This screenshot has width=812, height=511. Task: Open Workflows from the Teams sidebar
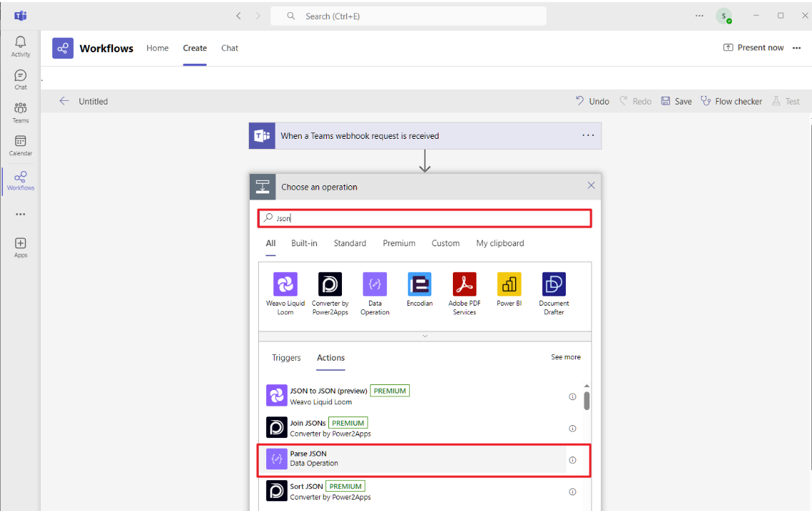coord(19,180)
